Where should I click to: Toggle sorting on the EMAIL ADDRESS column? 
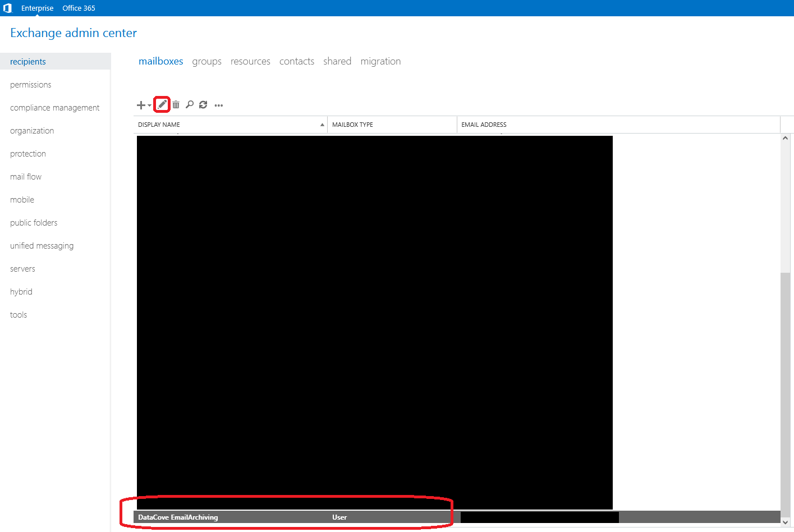(484, 124)
